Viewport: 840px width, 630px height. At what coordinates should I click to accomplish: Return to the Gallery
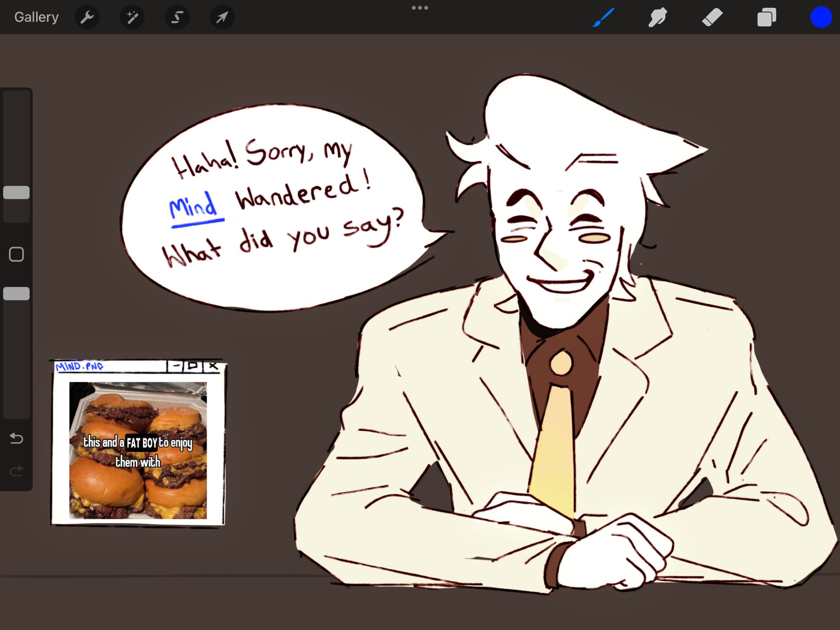tap(37, 17)
